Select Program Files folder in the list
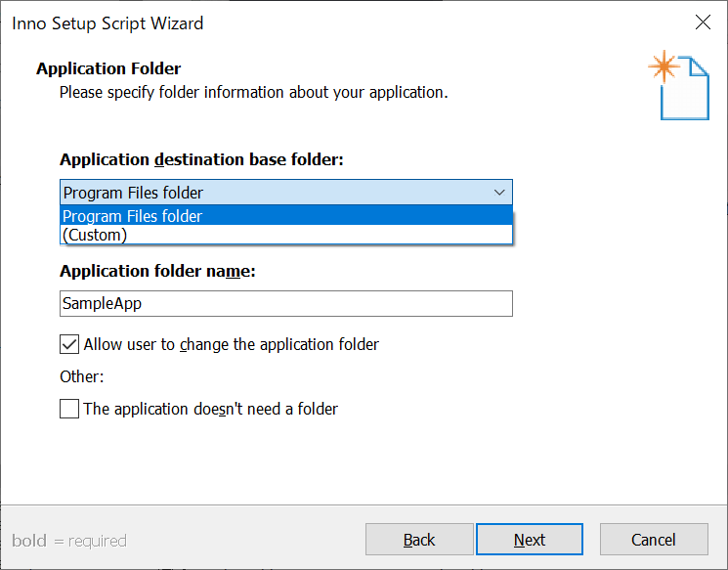Image resolution: width=728 pixels, height=570 pixels. tap(286, 216)
